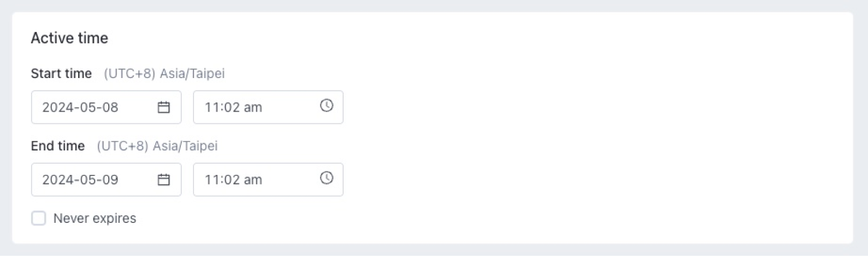The height and width of the screenshot is (256, 868).
Task: Select the am segment of the start time
Action: tap(253, 108)
